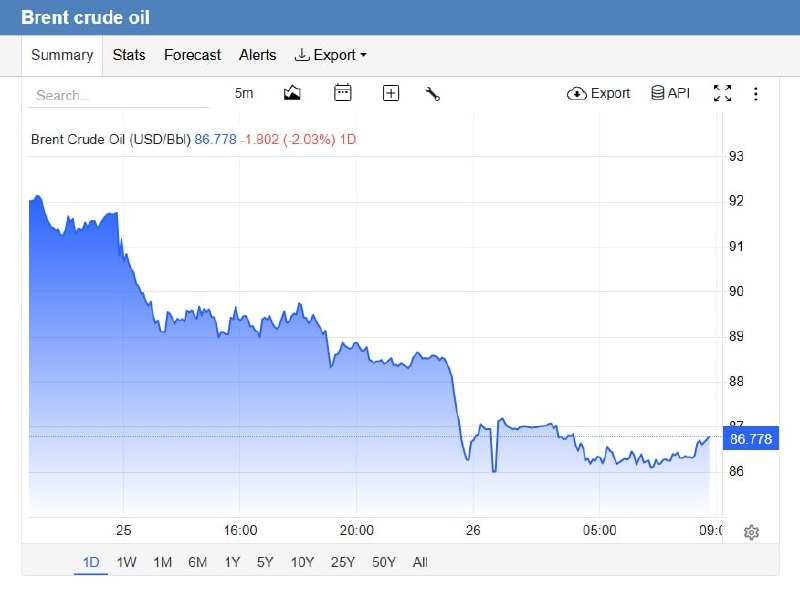Click the 86.778 current price marker
800x589 pixels.
point(751,438)
